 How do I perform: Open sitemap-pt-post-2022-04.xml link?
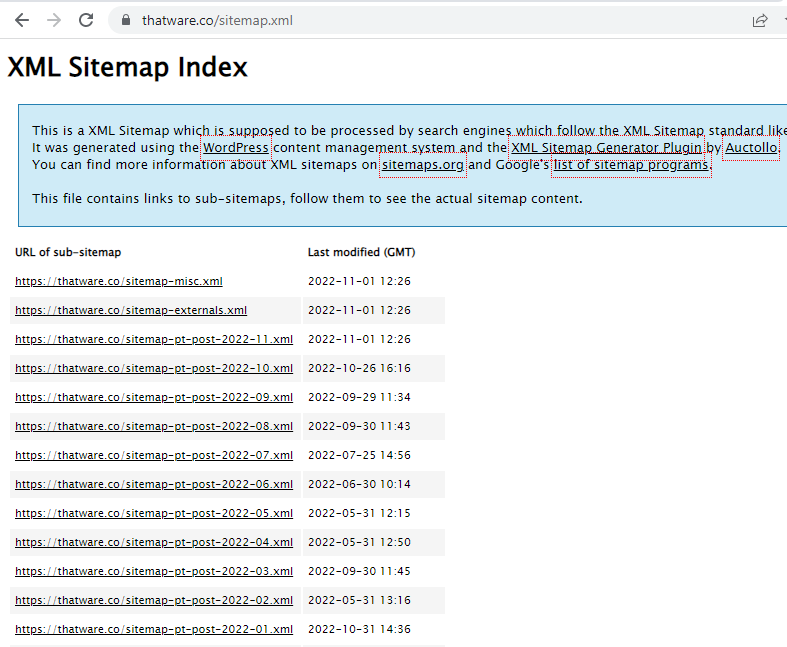click(154, 542)
